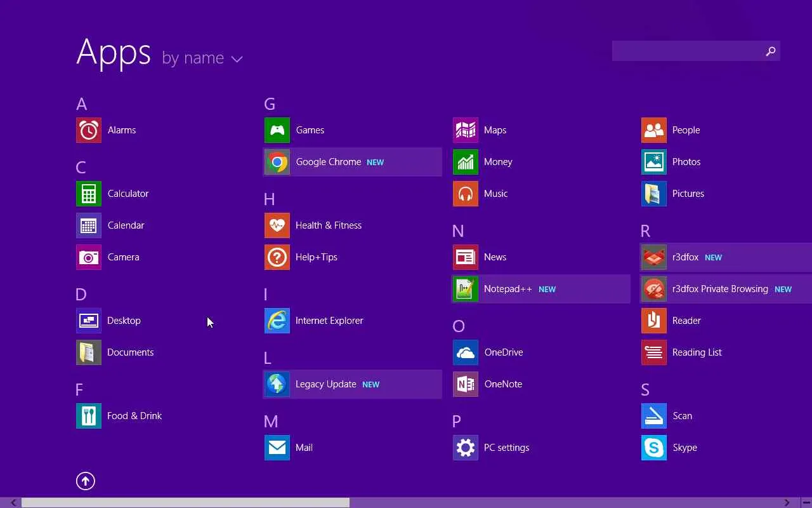Open the Music headphones icon

[x=466, y=194]
